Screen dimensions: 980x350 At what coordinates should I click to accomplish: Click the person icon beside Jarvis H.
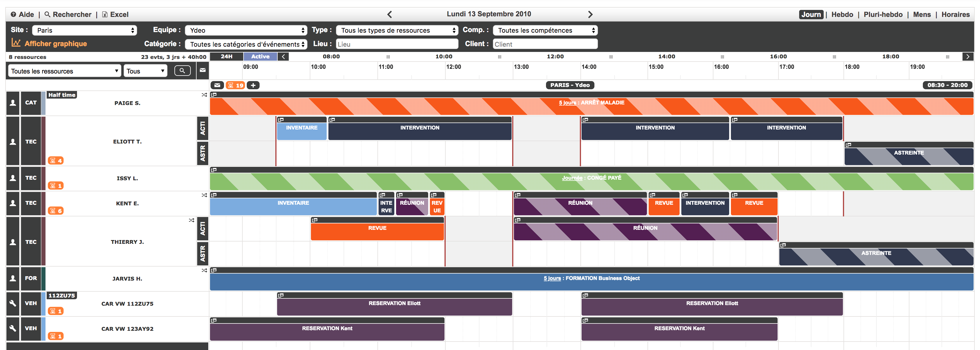pos(13,278)
